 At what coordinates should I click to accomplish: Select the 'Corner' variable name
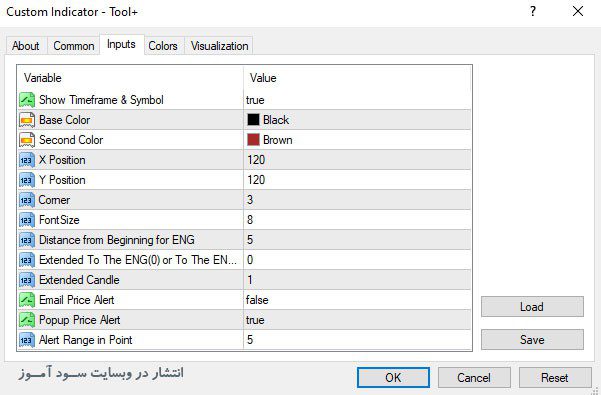[54, 200]
